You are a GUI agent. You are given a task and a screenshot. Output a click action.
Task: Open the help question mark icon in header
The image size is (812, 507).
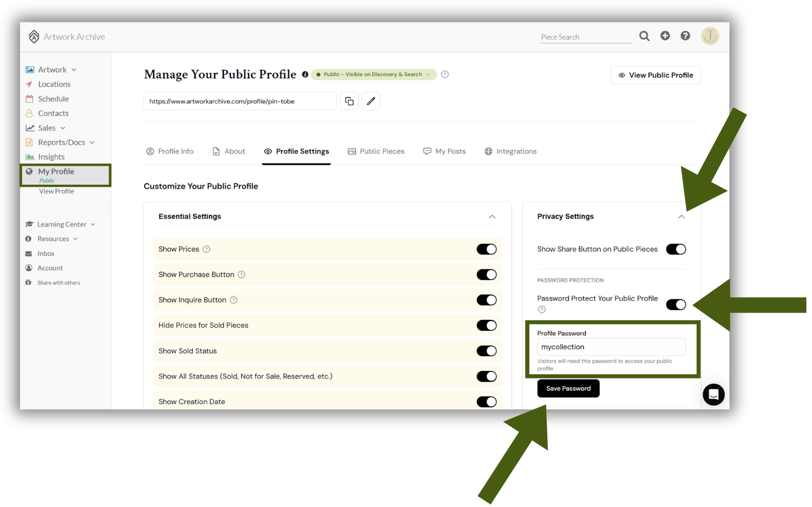coord(685,36)
